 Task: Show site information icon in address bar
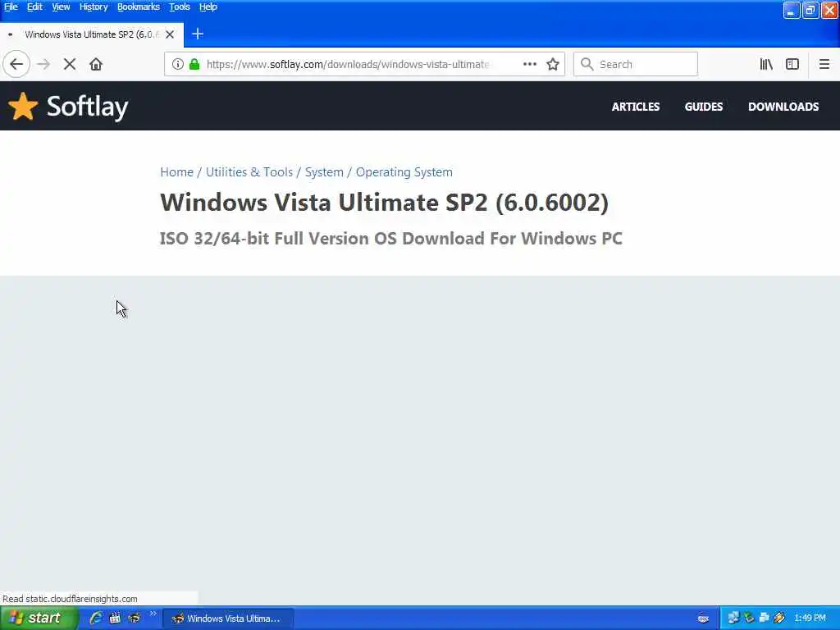pos(178,64)
